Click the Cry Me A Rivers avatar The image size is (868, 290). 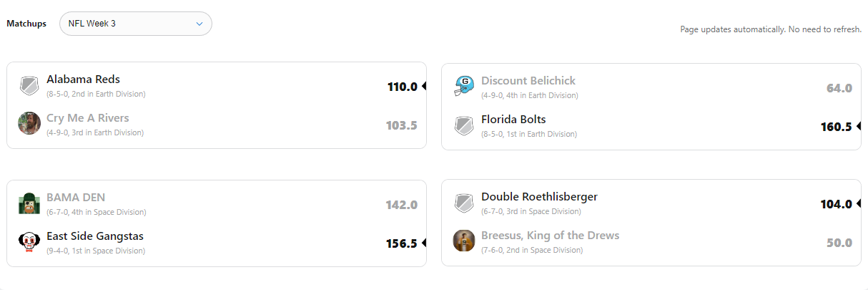29,123
